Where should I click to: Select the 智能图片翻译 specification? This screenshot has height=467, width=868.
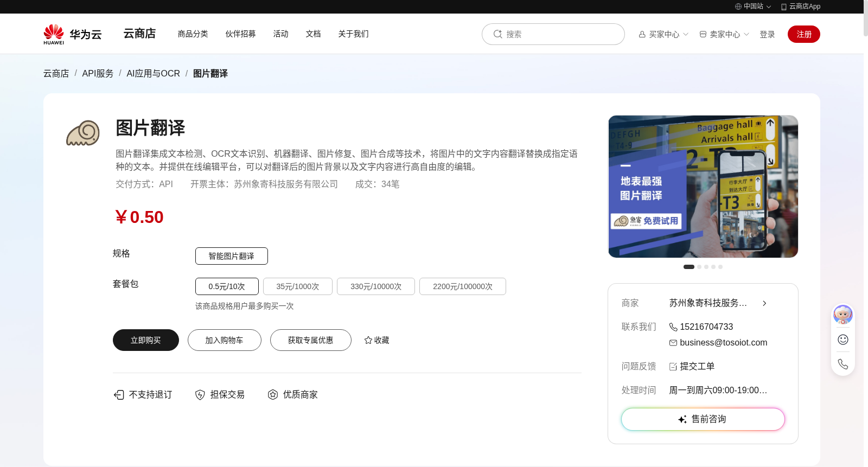click(x=232, y=256)
